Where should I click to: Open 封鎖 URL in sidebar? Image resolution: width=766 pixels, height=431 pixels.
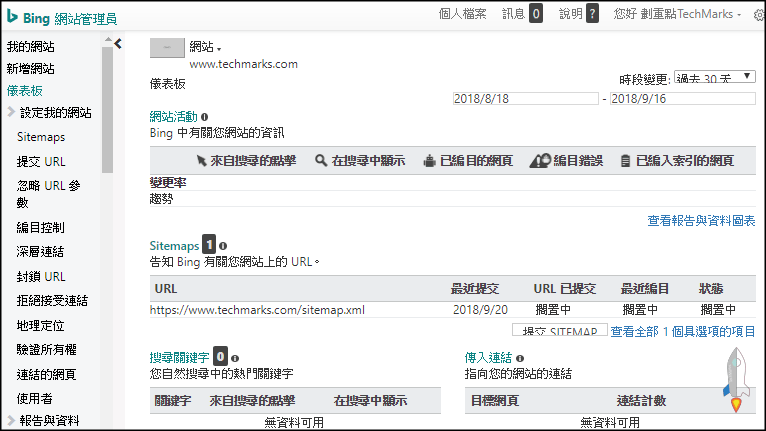click(41, 277)
